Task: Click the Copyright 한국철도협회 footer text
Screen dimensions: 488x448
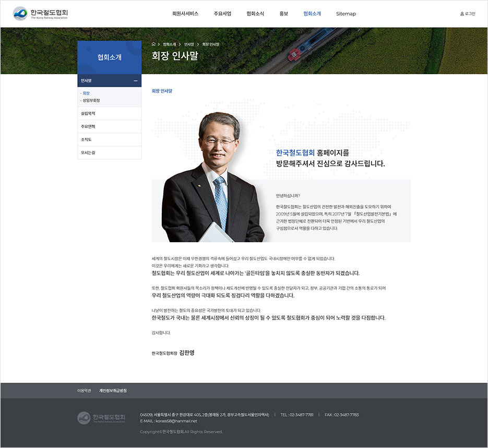Action: [181, 432]
